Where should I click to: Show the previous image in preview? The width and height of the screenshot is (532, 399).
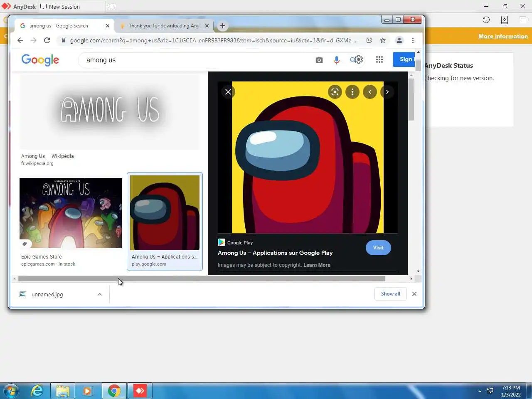370,92
